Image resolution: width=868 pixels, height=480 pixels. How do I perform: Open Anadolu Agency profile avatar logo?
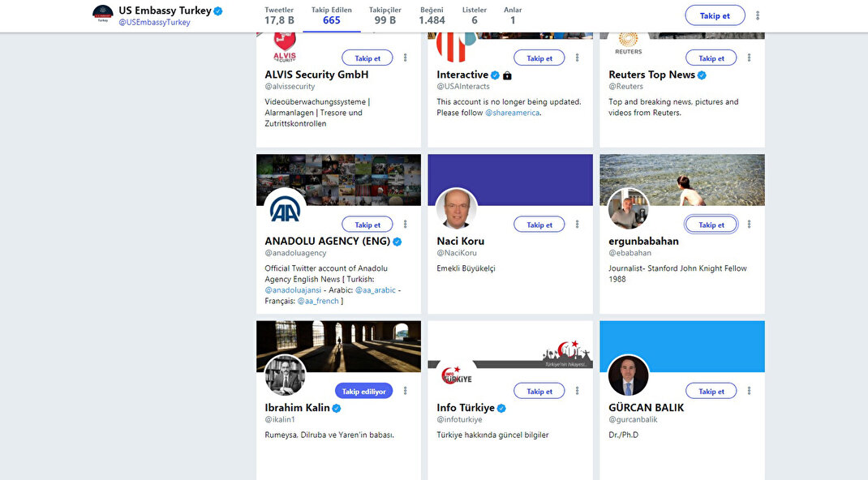click(285, 209)
